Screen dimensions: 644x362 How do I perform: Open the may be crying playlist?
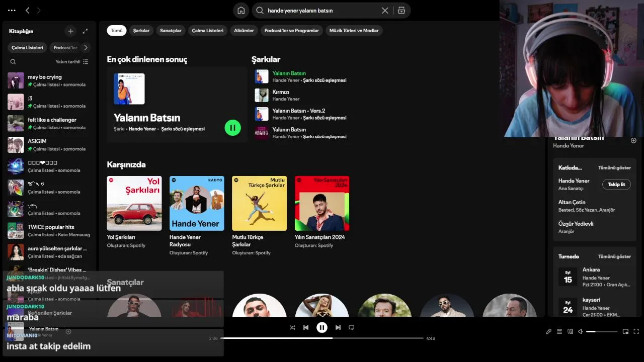pos(48,80)
